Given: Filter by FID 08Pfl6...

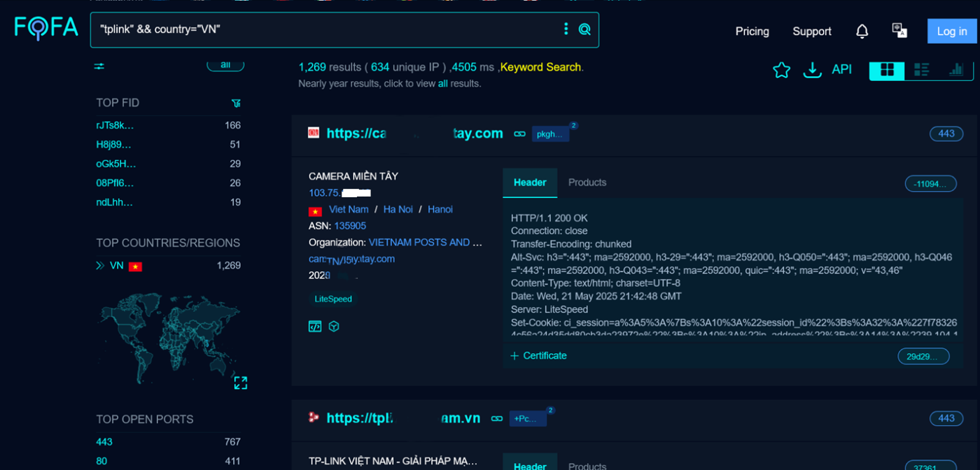Looking at the screenshot, I should (x=115, y=183).
